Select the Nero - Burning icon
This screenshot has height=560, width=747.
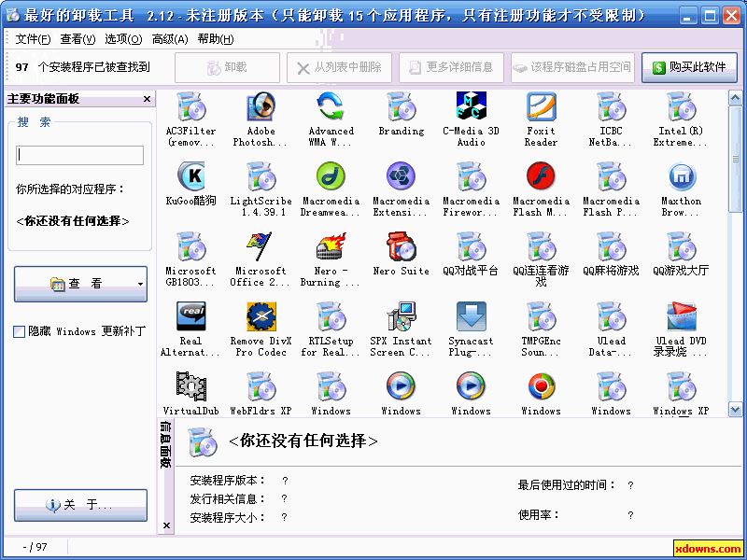331,246
